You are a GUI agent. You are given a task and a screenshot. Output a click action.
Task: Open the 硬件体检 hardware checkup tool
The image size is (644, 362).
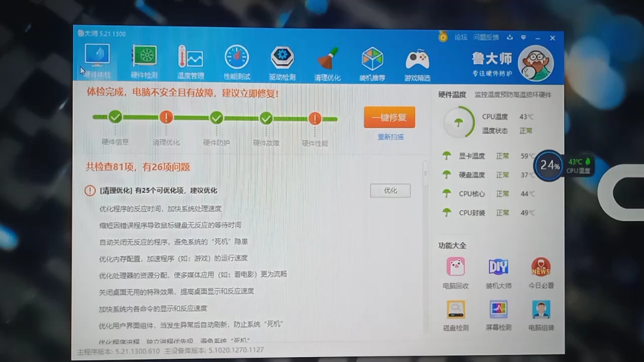(97, 60)
